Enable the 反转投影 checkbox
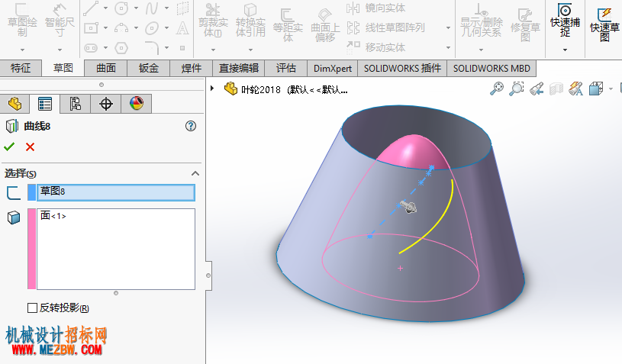Viewport: 622px width, 364px height. tap(33, 308)
